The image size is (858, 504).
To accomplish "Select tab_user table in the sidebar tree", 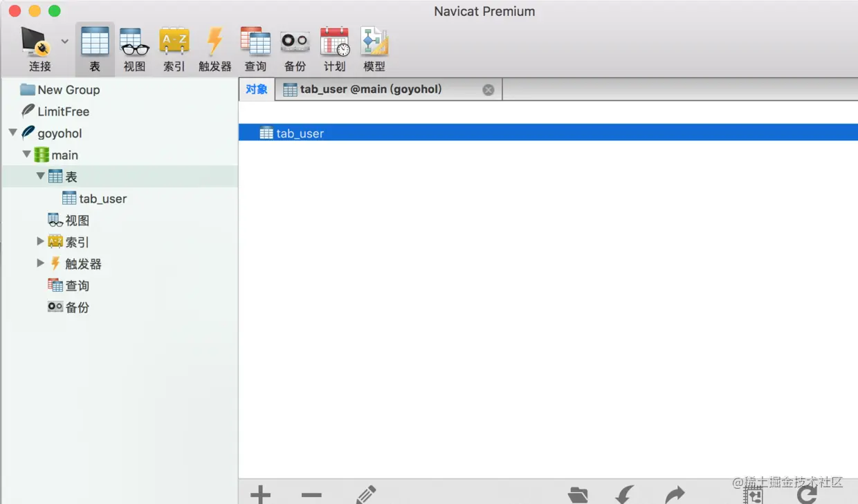I will click(x=95, y=198).
